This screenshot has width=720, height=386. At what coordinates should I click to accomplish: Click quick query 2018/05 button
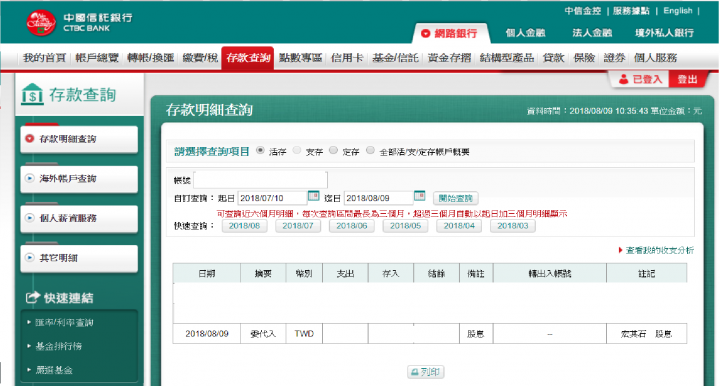coord(405,226)
